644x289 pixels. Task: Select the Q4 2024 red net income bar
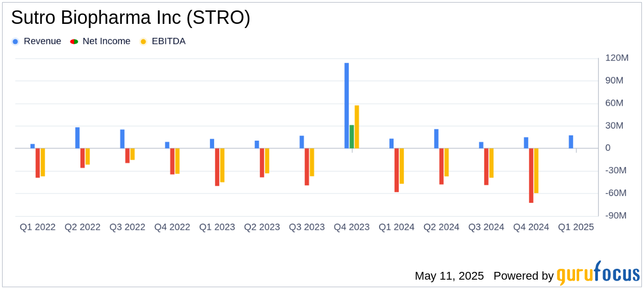tap(531, 175)
